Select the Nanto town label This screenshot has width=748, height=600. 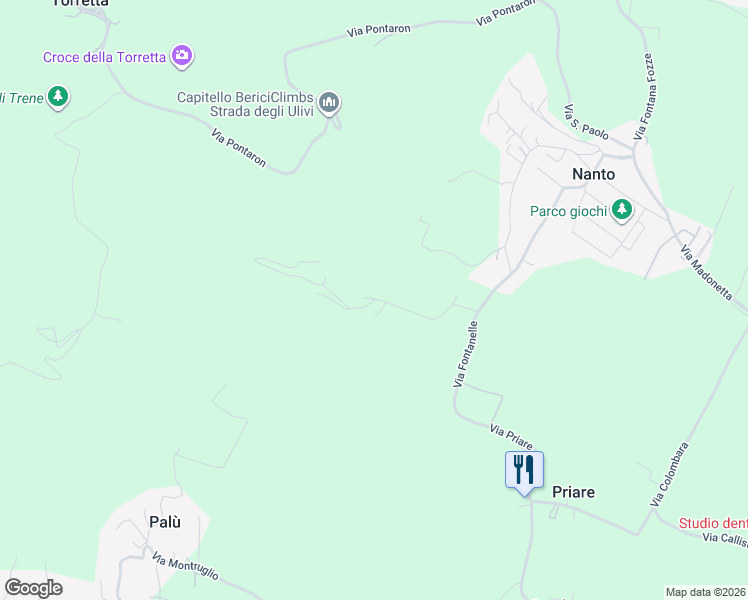[x=593, y=174]
